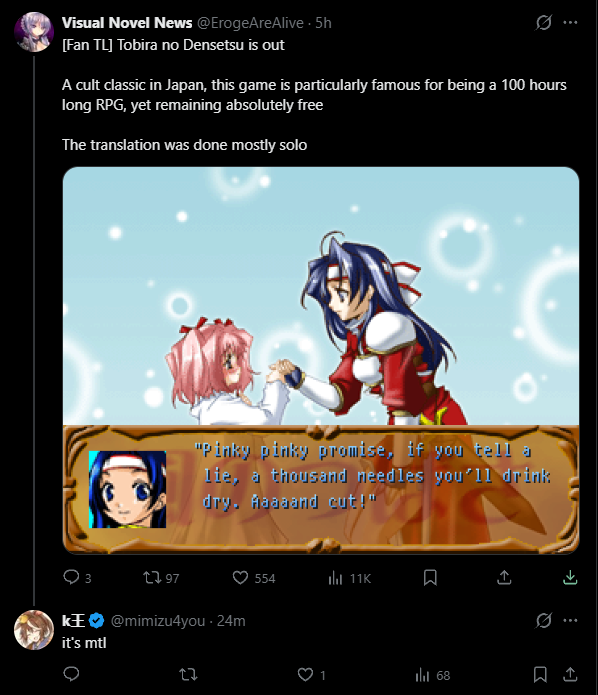
Task: Open the @ErogeAreAlive handle link
Action: coord(250,23)
